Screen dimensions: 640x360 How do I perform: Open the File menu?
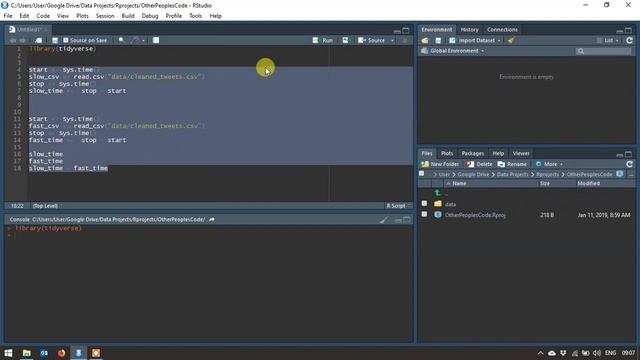point(8,16)
